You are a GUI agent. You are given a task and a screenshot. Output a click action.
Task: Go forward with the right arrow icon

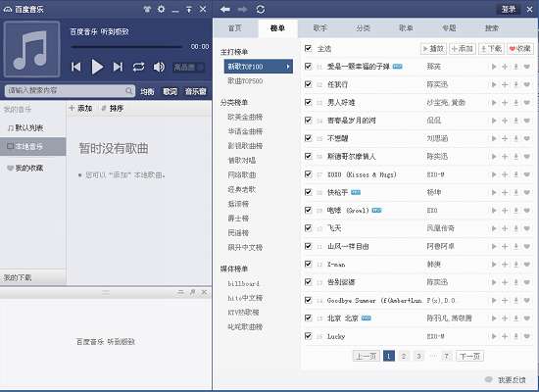tap(243, 9)
